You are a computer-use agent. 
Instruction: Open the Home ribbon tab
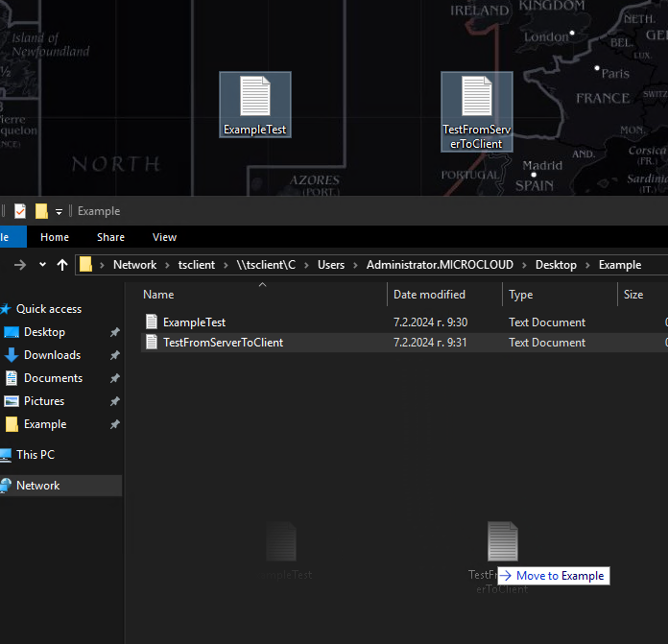pyautogui.click(x=55, y=237)
